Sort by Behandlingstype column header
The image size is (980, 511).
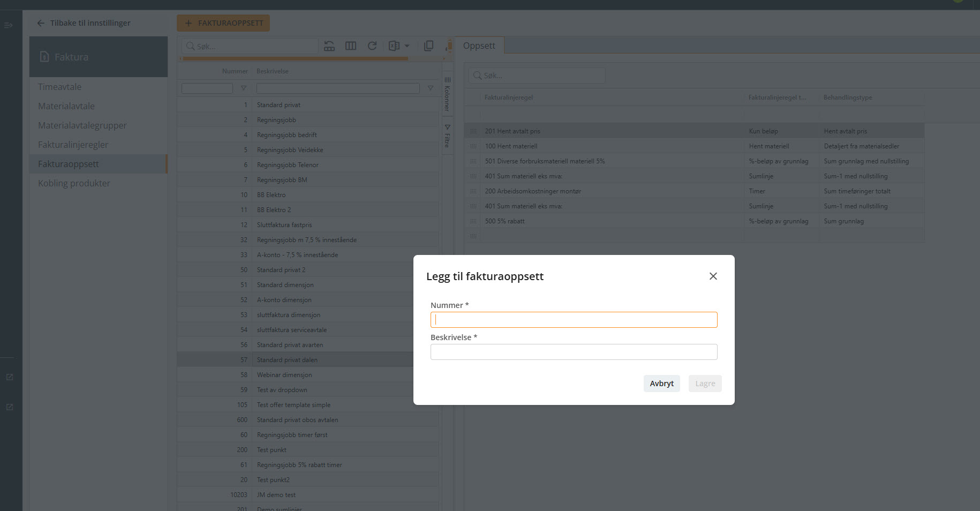click(848, 97)
